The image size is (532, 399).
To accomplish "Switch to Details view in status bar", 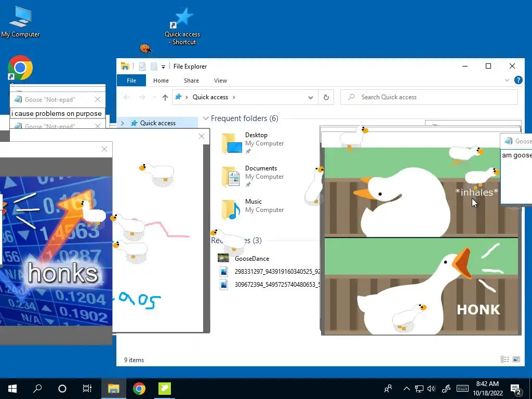I will click(x=505, y=360).
